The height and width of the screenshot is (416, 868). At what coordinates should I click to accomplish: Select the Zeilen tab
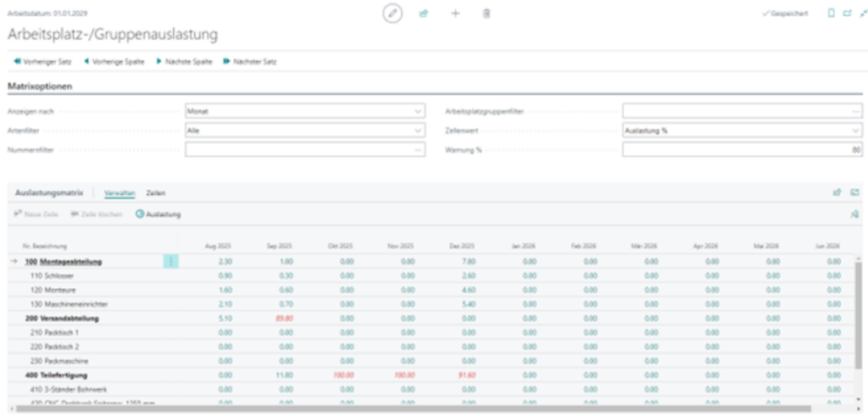click(x=156, y=193)
